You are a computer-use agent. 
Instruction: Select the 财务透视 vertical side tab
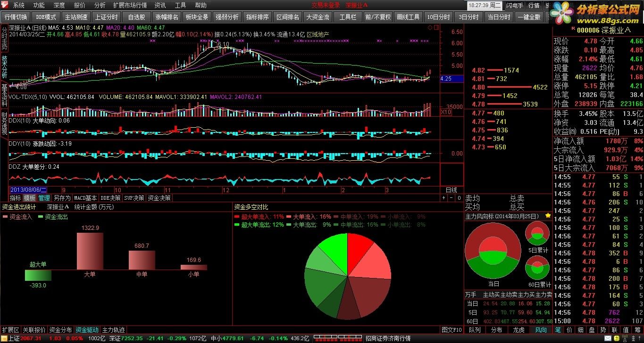pyautogui.click(x=4, y=123)
